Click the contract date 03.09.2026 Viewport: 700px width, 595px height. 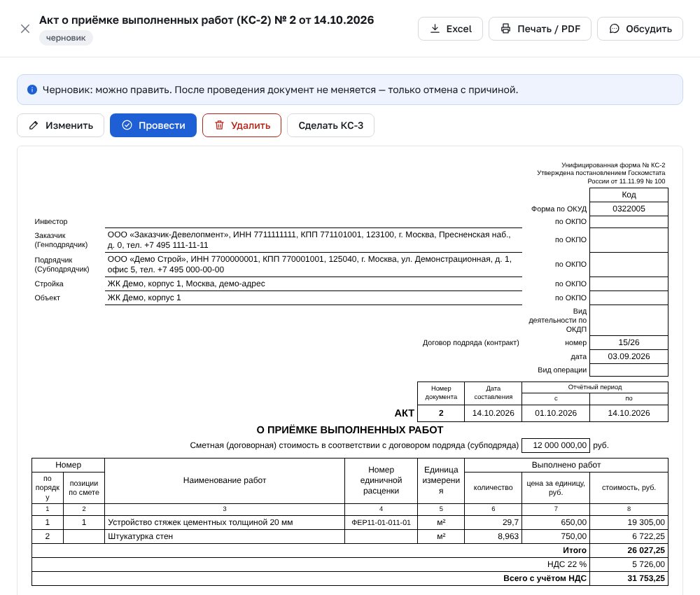click(629, 356)
